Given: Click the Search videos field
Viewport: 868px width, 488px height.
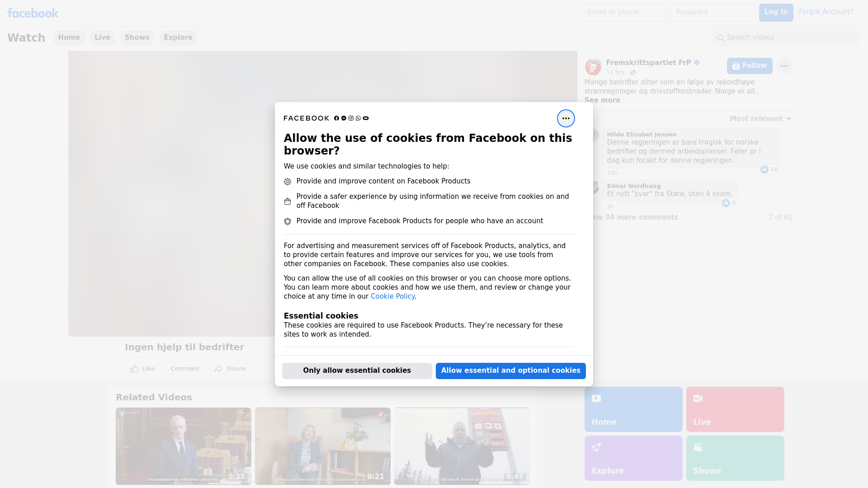Looking at the screenshot, I should point(786,38).
